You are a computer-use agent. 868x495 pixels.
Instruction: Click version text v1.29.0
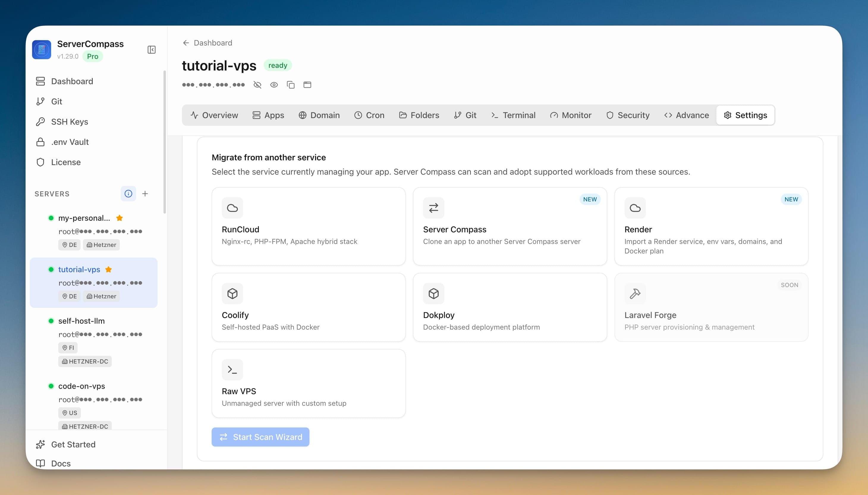(67, 57)
